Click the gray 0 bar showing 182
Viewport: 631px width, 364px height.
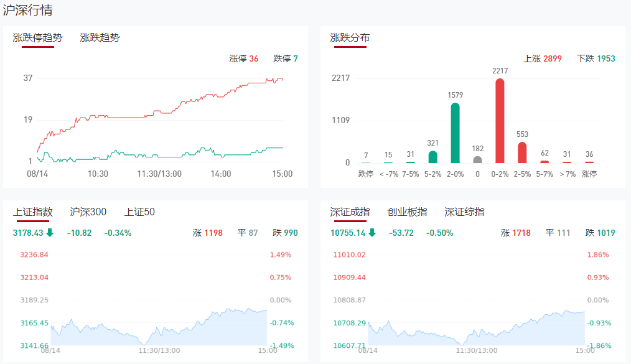[477, 159]
